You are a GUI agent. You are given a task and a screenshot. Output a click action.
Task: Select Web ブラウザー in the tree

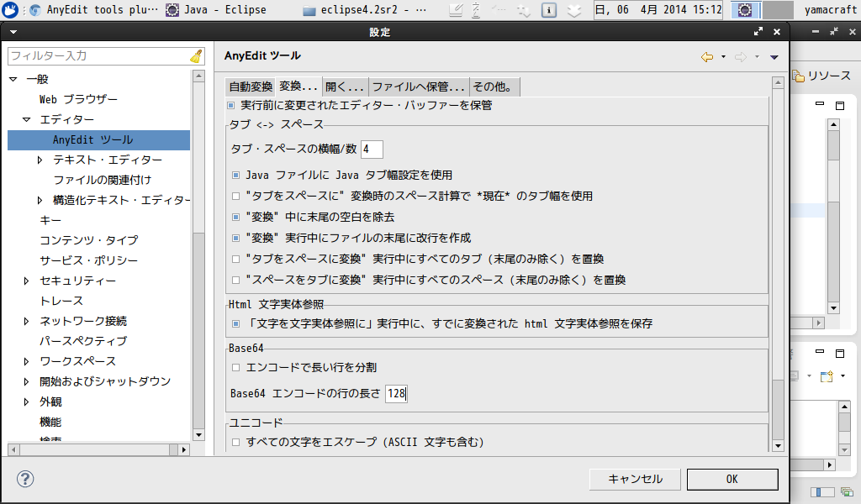(x=78, y=99)
